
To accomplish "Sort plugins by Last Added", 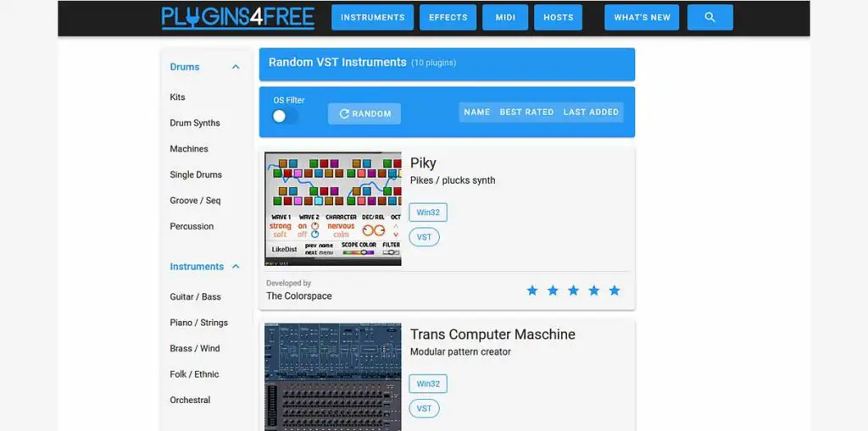I will coord(591,112).
